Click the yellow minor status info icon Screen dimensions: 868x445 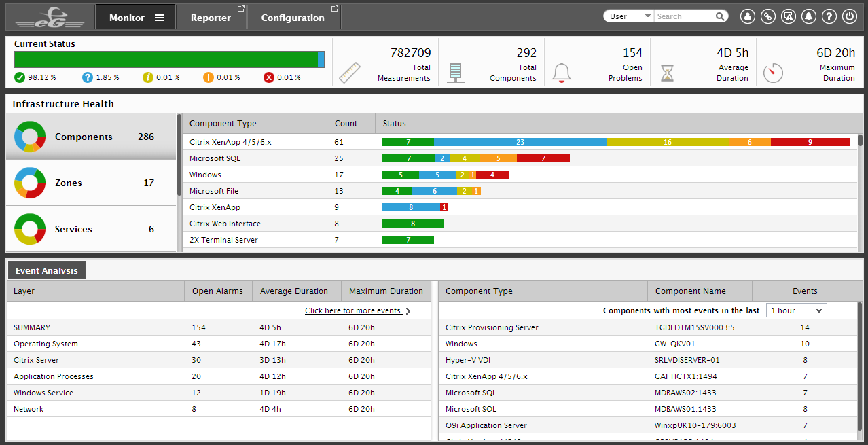148,77
